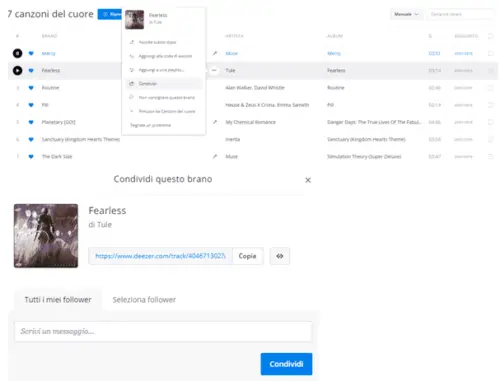This screenshot has height=381, width=500.
Task: Open the lyrics microphone icon for Mercy
Action: [215, 53]
